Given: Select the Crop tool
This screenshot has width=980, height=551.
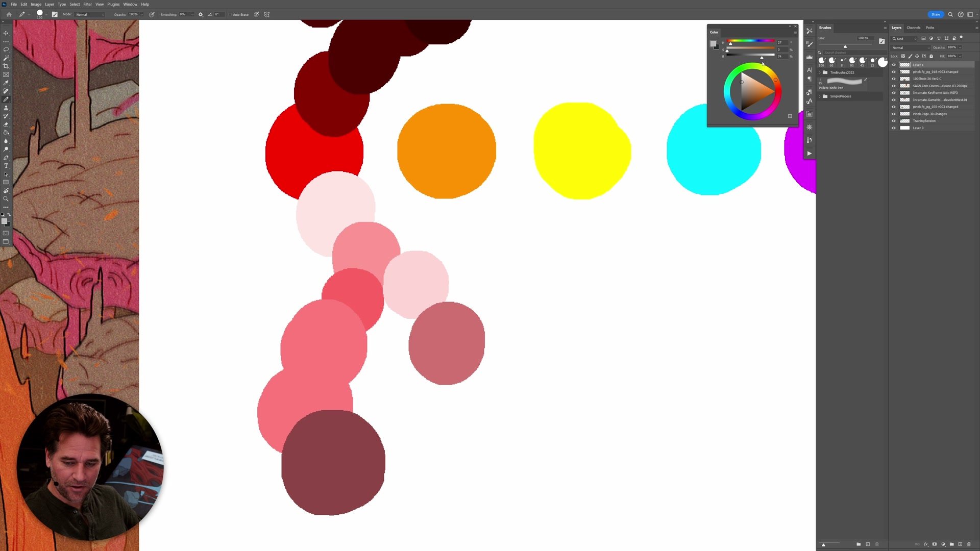Looking at the screenshot, I should tap(6, 66).
